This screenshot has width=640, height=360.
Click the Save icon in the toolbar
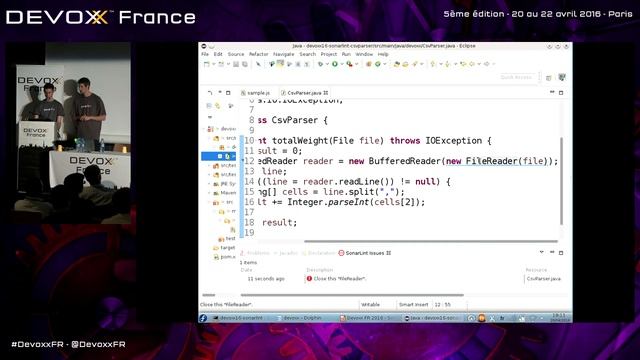236,64
